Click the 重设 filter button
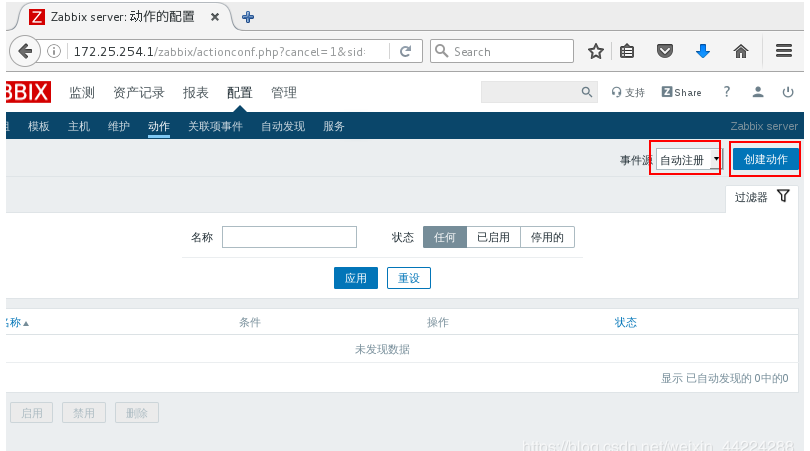Image resolution: width=810 pixels, height=451 pixels. (409, 278)
